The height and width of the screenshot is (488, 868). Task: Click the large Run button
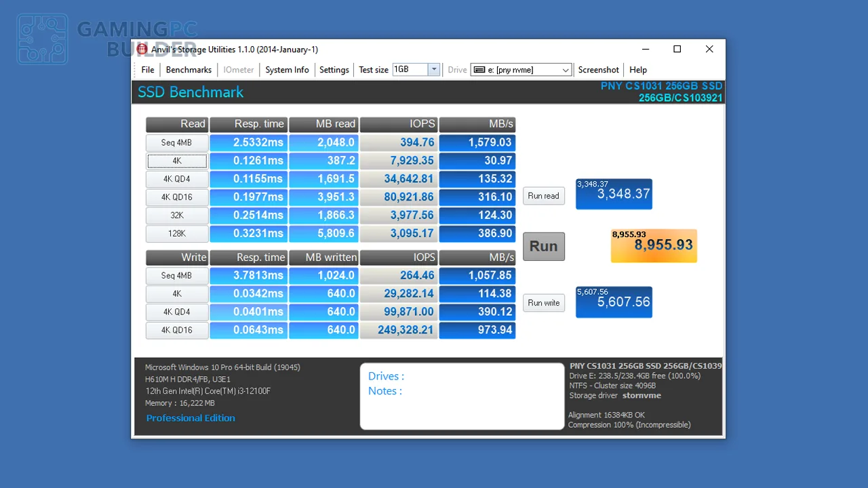click(x=544, y=246)
